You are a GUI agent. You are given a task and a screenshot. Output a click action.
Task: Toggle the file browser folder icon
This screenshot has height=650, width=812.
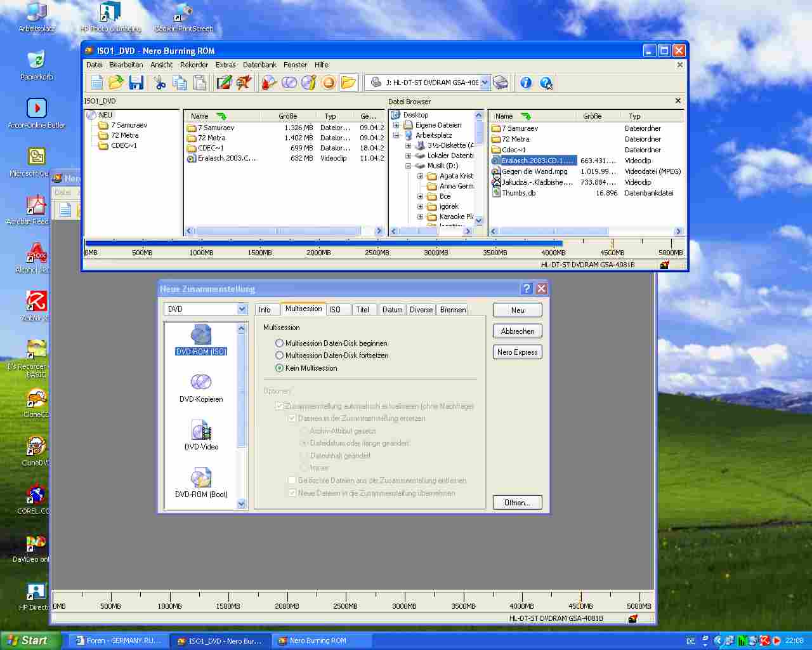348,83
